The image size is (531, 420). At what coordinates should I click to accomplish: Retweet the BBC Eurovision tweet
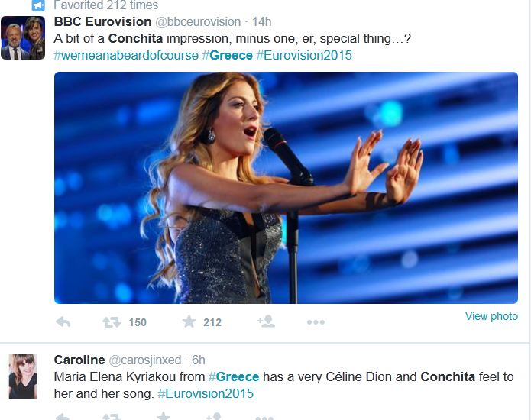[112, 322]
